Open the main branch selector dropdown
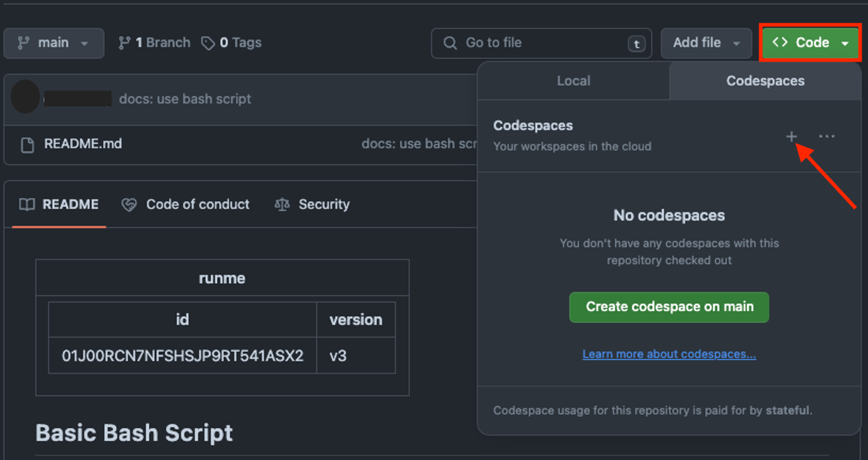Viewport: 868px width, 460px height. 53,43
